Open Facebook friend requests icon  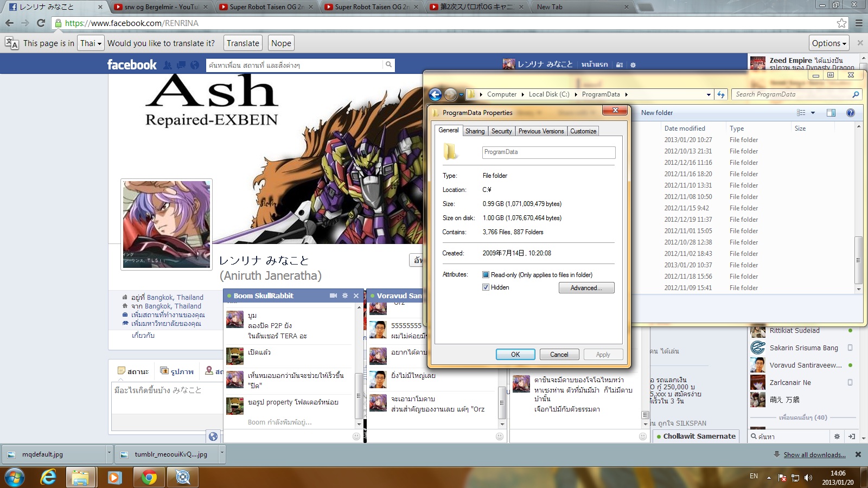pos(168,65)
